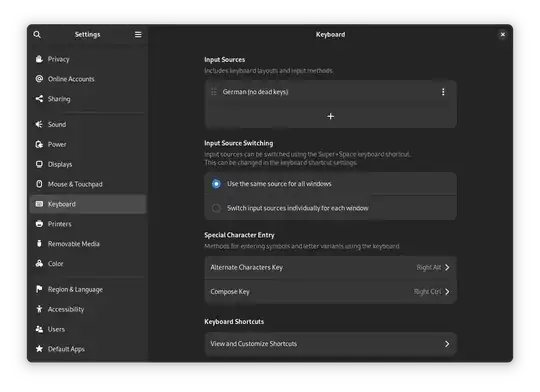Click the Privacy hand icon in sidebar
540x392 pixels.
(39, 59)
